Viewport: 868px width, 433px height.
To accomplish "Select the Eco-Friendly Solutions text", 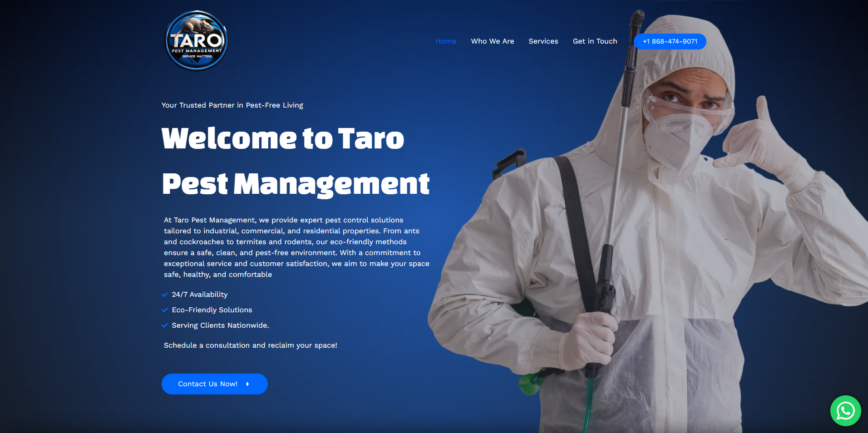I will pos(212,310).
